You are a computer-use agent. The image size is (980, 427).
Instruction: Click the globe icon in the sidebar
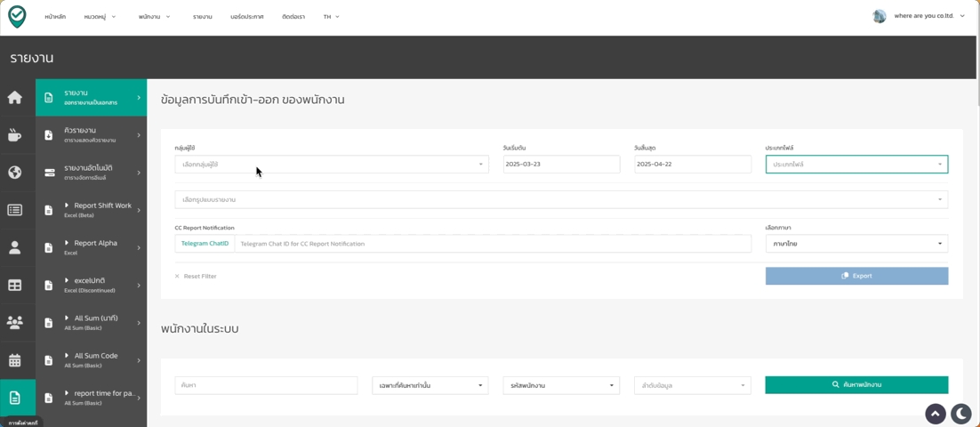click(15, 173)
